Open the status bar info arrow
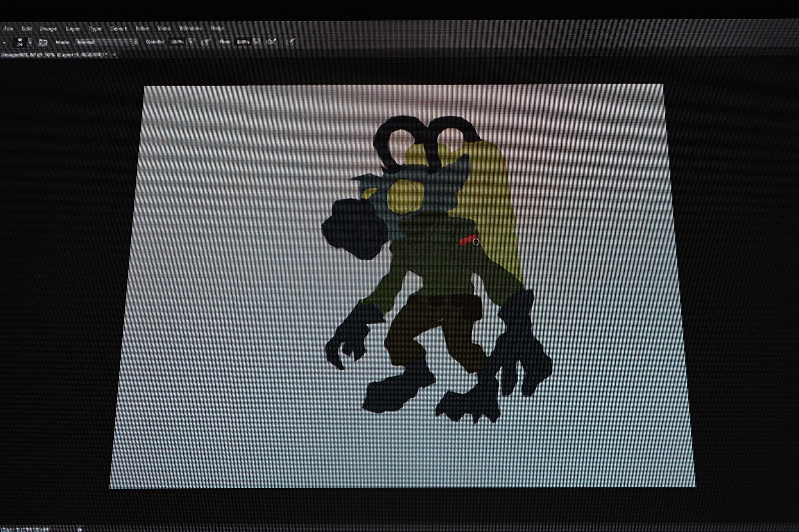Viewport: 799px width, 532px height. [x=80, y=529]
